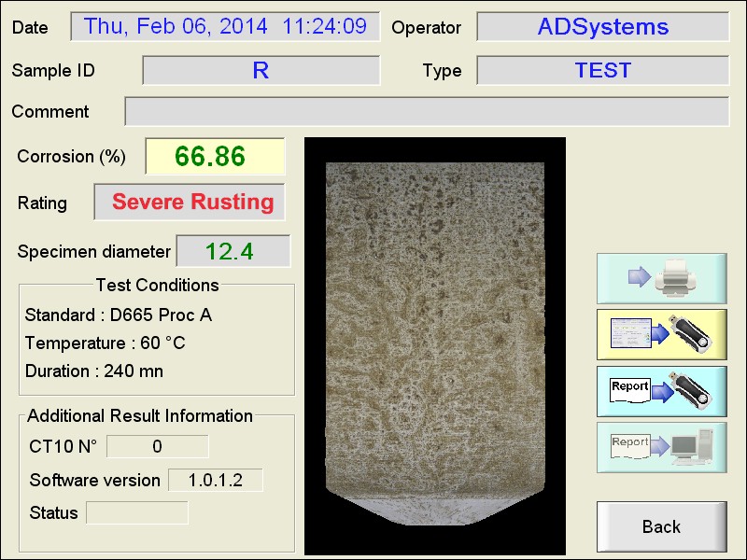
Task: Print the result with the printer button
Action: pyautogui.click(x=662, y=278)
